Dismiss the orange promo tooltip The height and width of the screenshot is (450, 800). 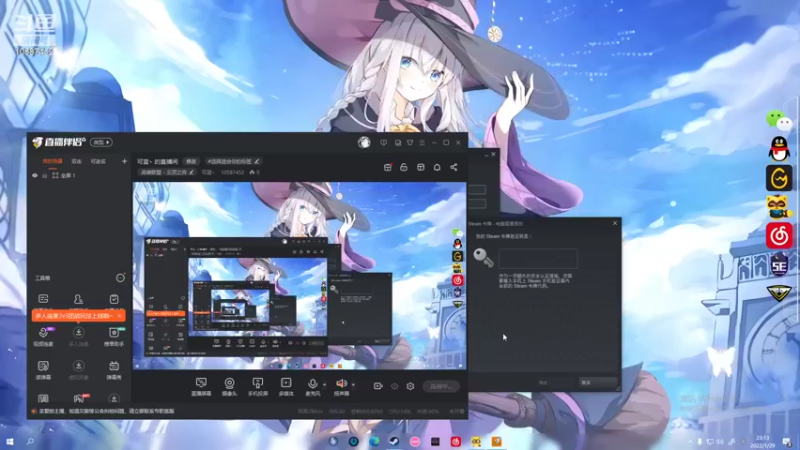point(119,316)
